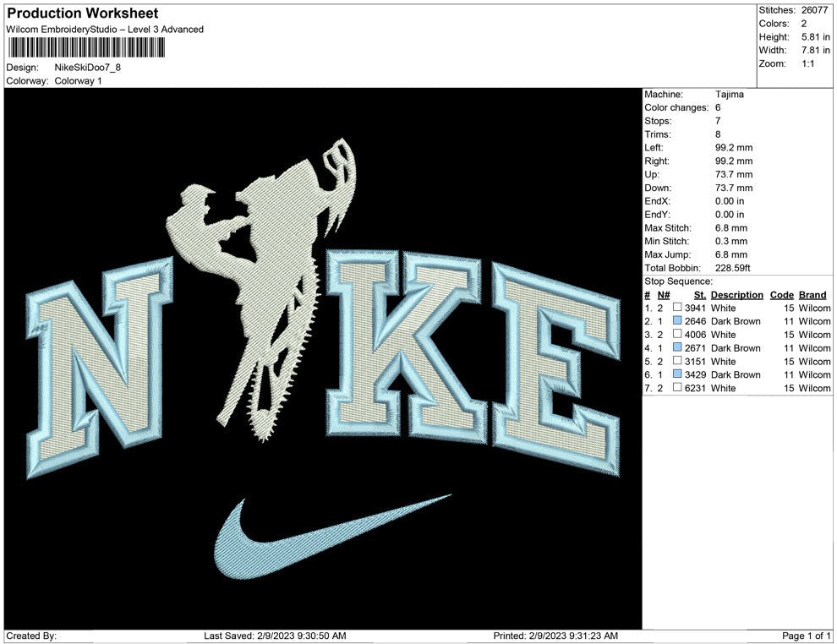The image size is (837, 644).
Task: Click the Machine value Tajima
Action: point(729,94)
